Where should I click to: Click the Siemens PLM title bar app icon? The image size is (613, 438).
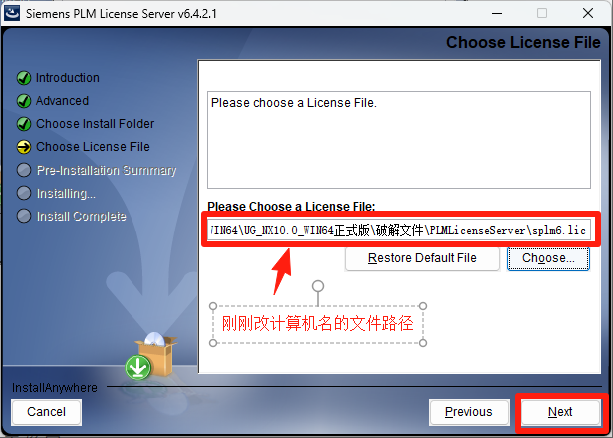click(x=12, y=13)
